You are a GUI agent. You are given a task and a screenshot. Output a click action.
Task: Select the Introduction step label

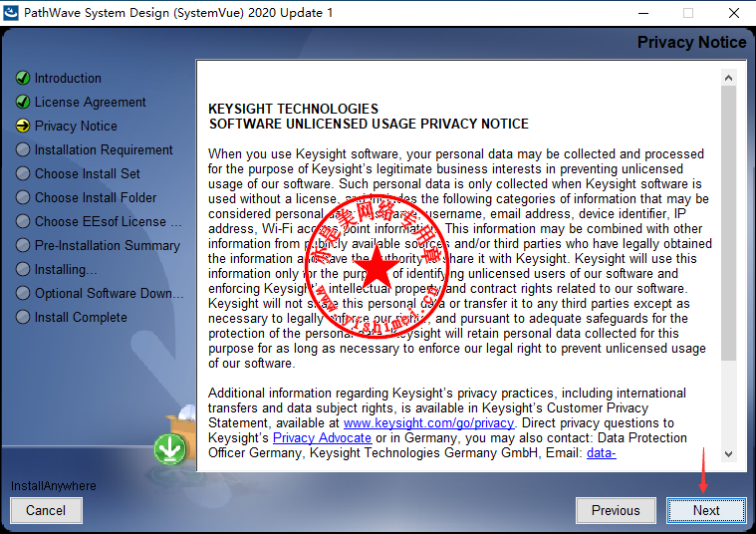(x=68, y=78)
